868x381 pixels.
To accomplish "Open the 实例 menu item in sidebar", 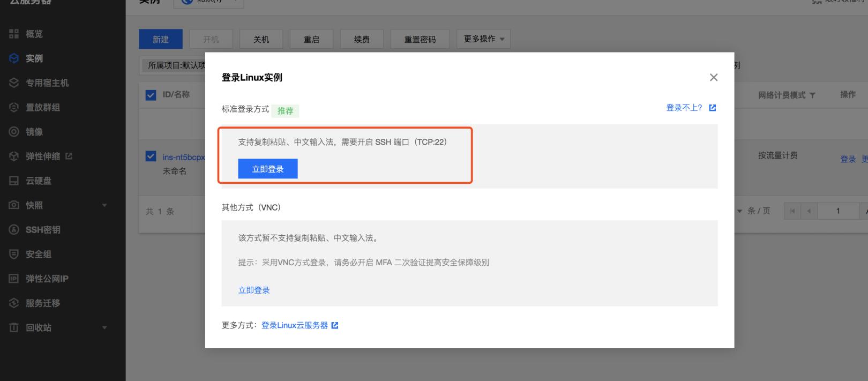I will (x=34, y=58).
